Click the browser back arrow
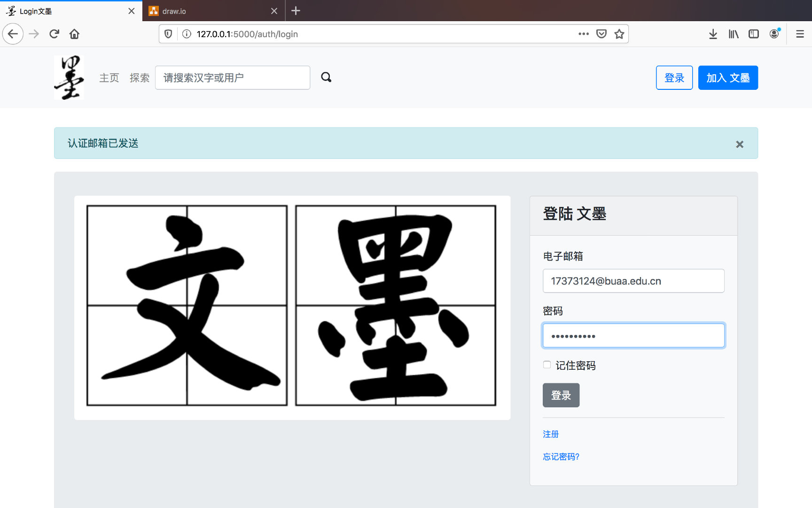812x508 pixels. [x=13, y=34]
